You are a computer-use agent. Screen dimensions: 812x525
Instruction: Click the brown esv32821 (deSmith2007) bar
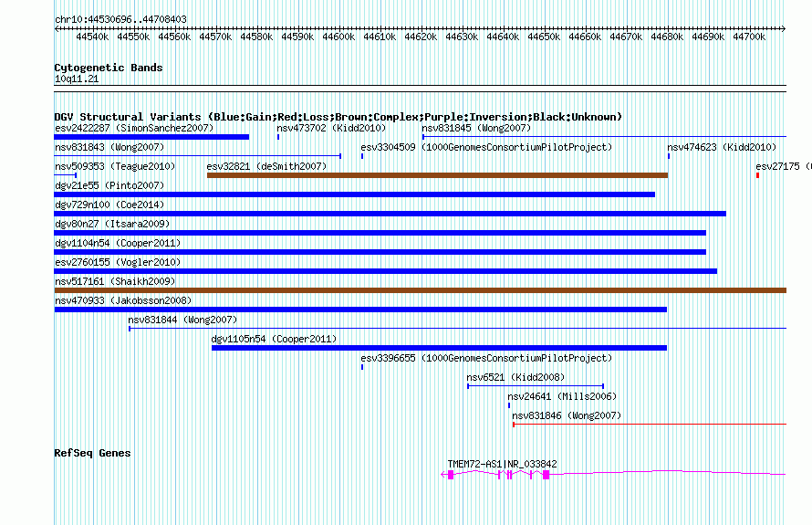pos(437,175)
